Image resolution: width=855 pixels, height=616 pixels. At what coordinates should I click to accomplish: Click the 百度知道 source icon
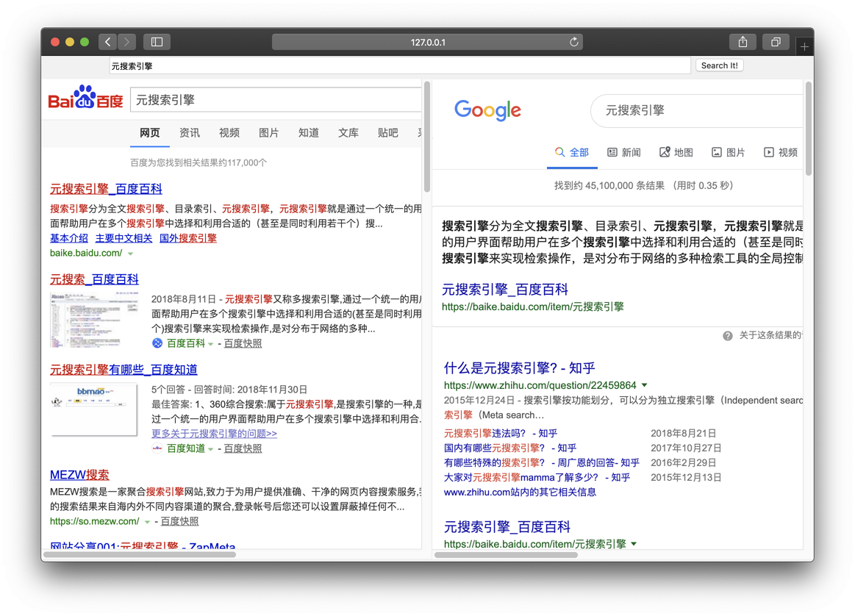157,448
